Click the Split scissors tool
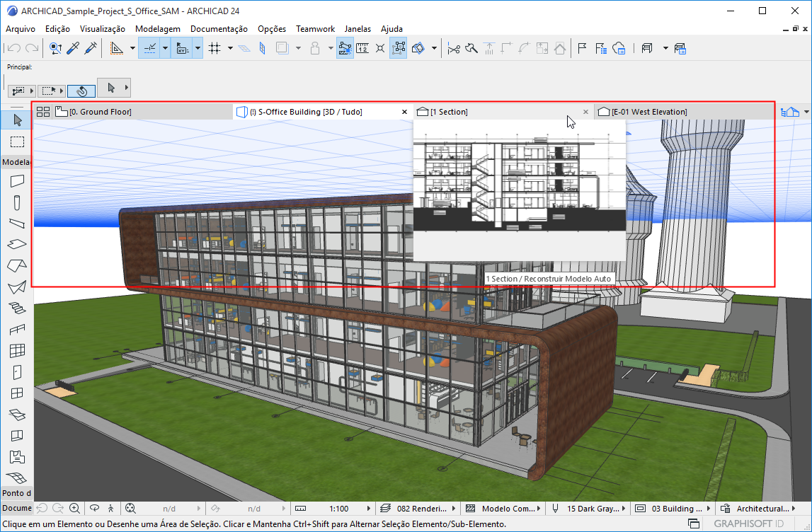Screen dimensions: 812x532 tap(454, 48)
